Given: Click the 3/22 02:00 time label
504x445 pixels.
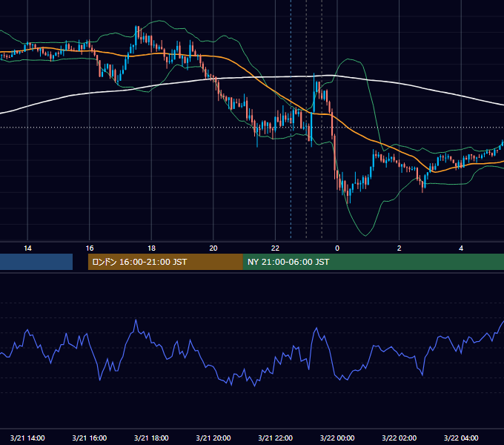Looking at the screenshot, I should (399, 438).
